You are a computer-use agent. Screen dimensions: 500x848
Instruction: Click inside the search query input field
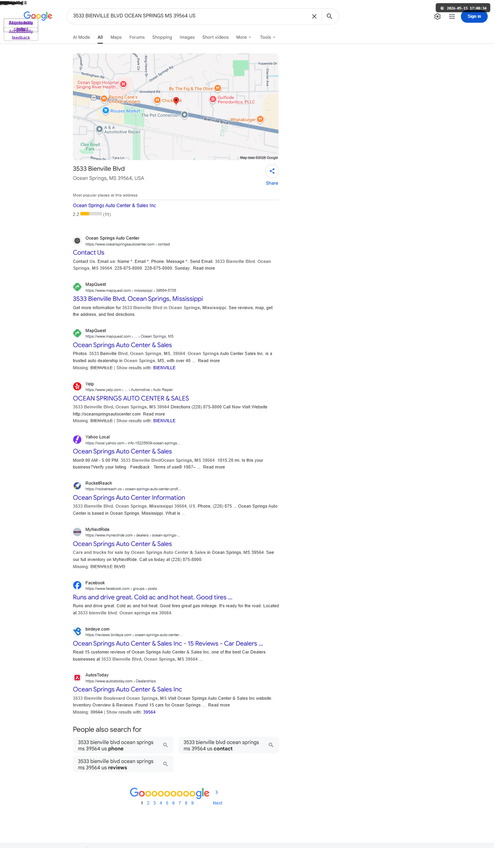point(189,16)
